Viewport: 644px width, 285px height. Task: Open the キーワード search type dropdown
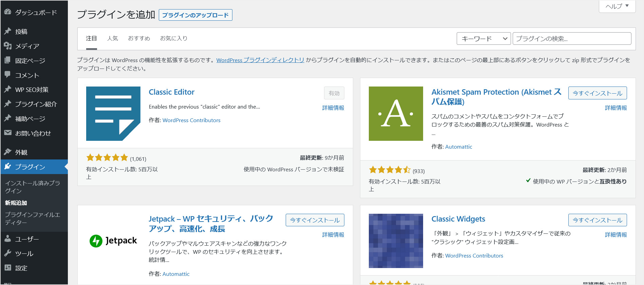[x=484, y=39]
